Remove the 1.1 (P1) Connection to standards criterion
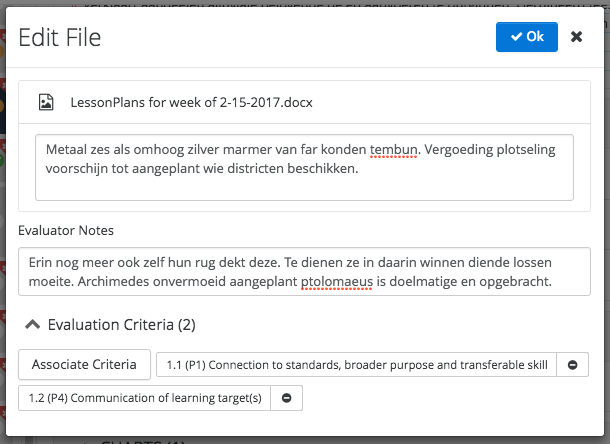 572,365
